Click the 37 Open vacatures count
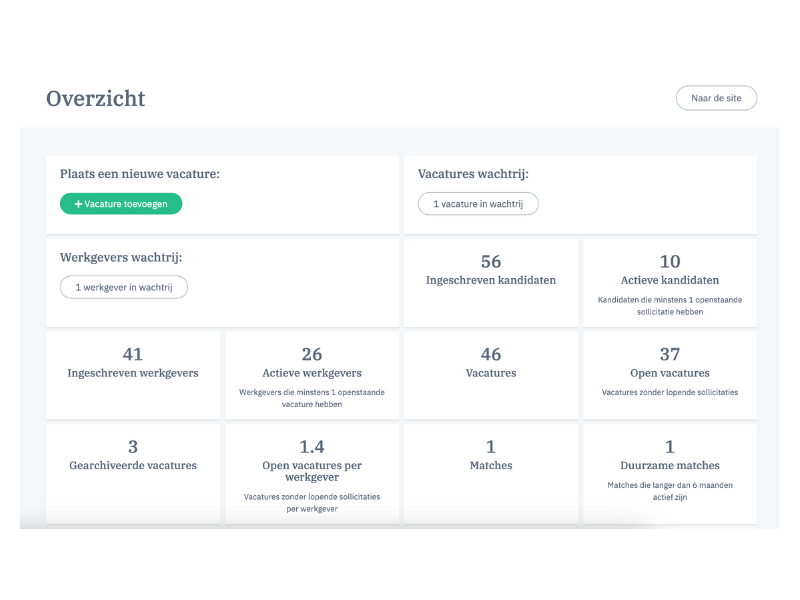This screenshot has height=600, width=800. coord(670,354)
